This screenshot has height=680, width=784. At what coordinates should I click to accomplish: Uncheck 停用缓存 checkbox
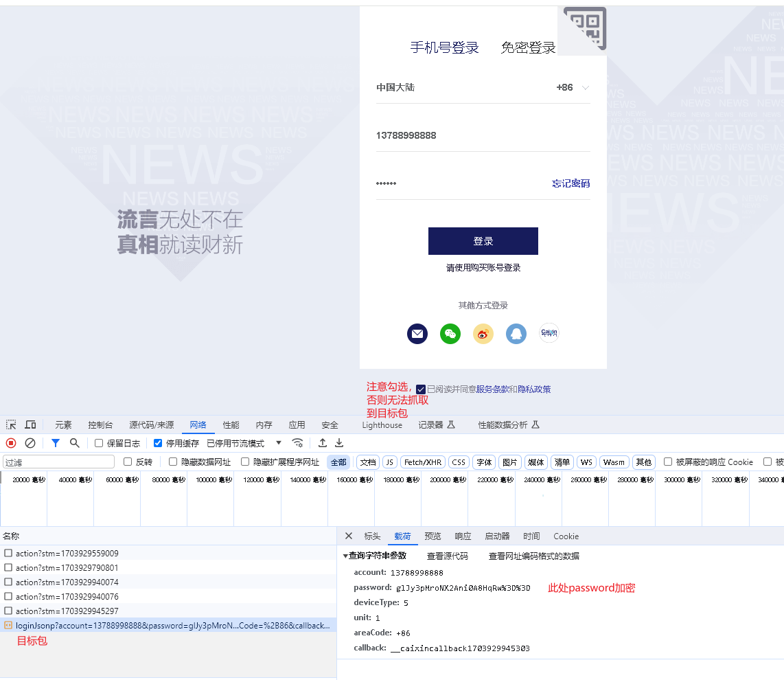157,443
